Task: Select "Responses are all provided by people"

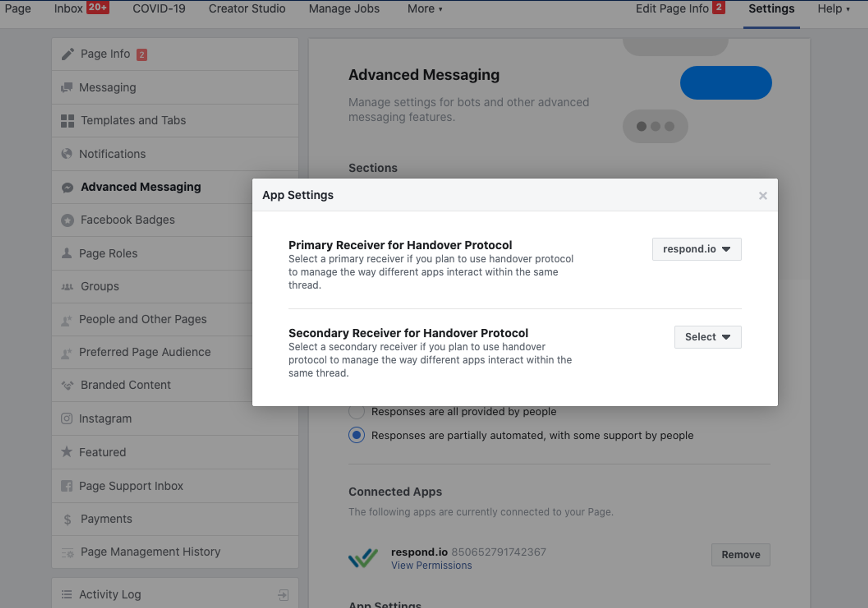Action: (x=356, y=412)
